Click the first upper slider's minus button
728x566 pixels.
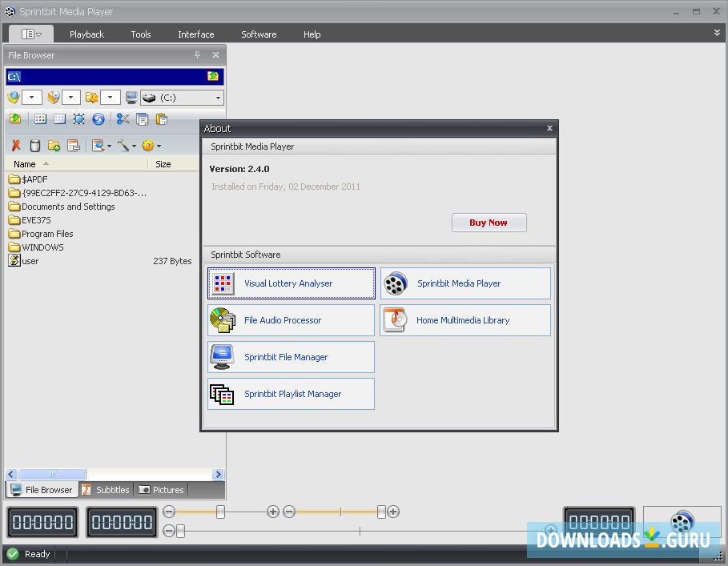(169, 512)
